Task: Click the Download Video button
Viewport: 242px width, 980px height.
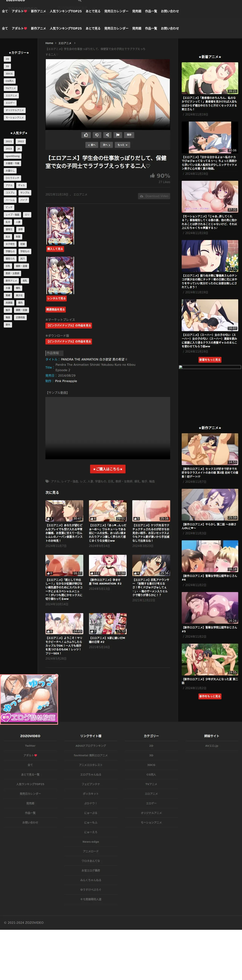Action: tap(154, 196)
